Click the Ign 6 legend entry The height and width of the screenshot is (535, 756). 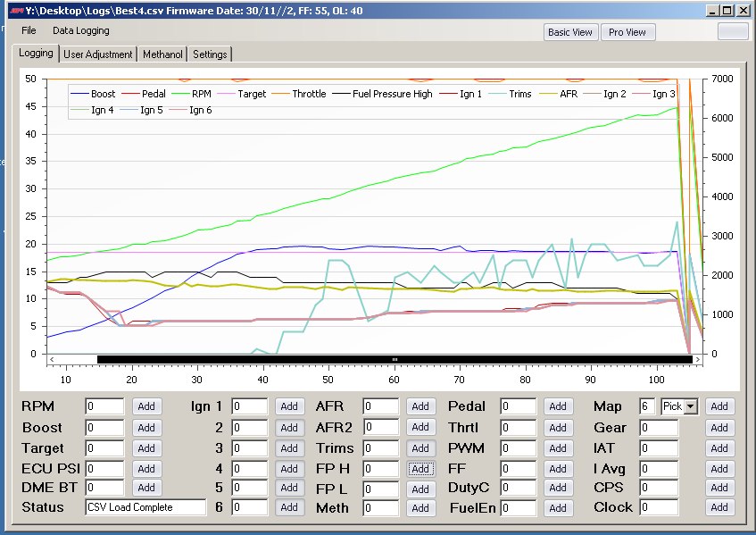[x=190, y=111]
